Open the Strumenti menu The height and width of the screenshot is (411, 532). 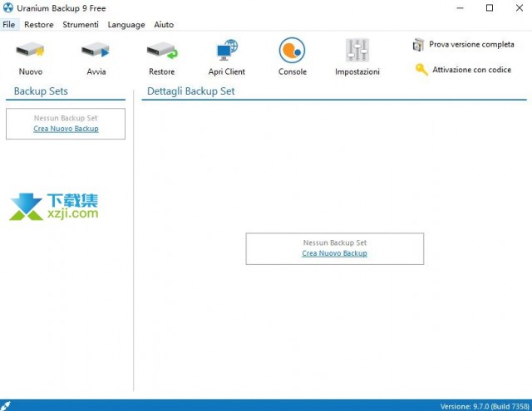(81, 24)
